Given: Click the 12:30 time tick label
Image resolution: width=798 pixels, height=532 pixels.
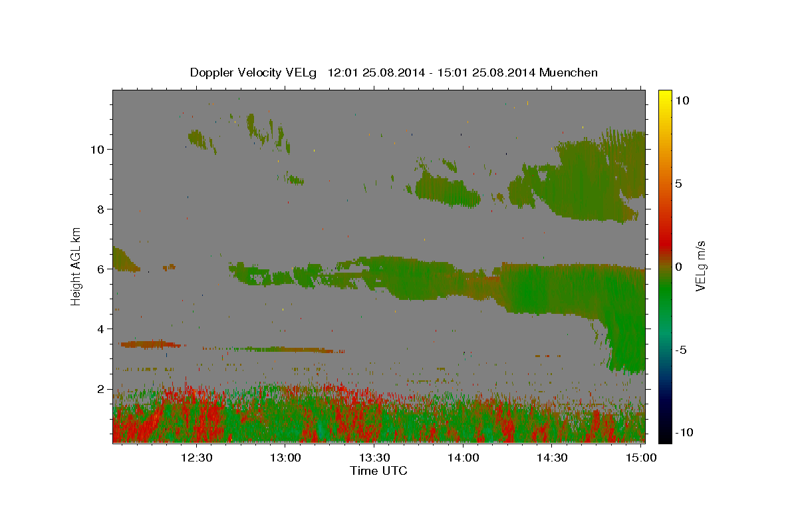Looking at the screenshot, I should click(x=197, y=458).
